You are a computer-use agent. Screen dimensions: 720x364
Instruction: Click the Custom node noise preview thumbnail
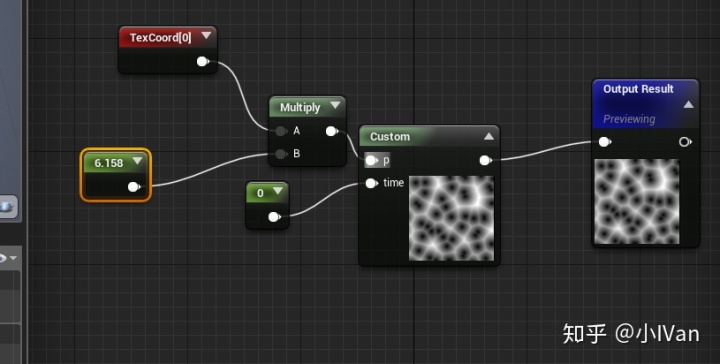[451, 218]
